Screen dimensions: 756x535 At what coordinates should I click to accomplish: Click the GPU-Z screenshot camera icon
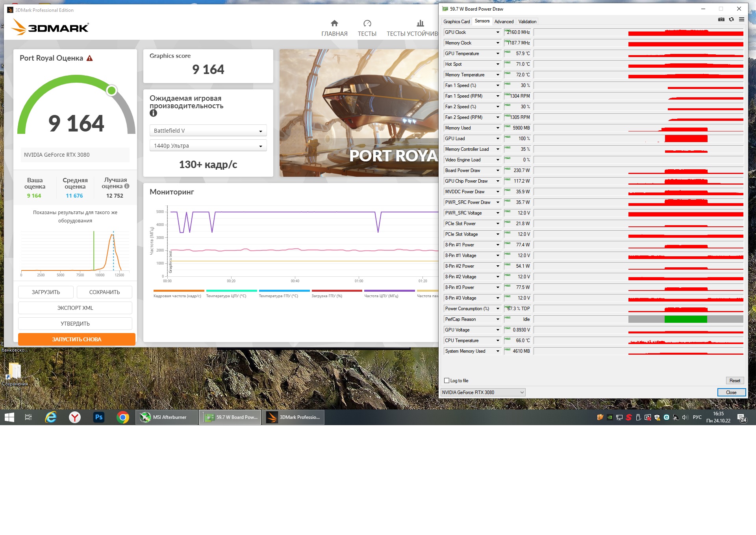[x=721, y=19]
